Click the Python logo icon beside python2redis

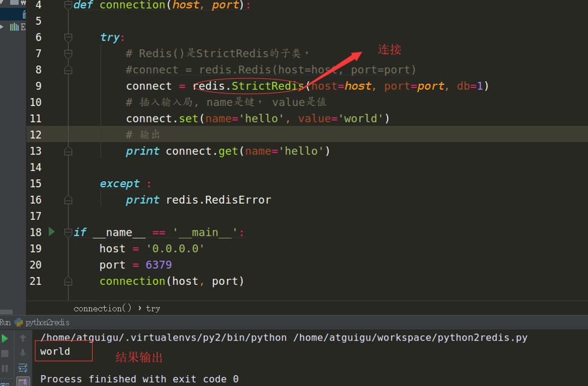pos(19,322)
